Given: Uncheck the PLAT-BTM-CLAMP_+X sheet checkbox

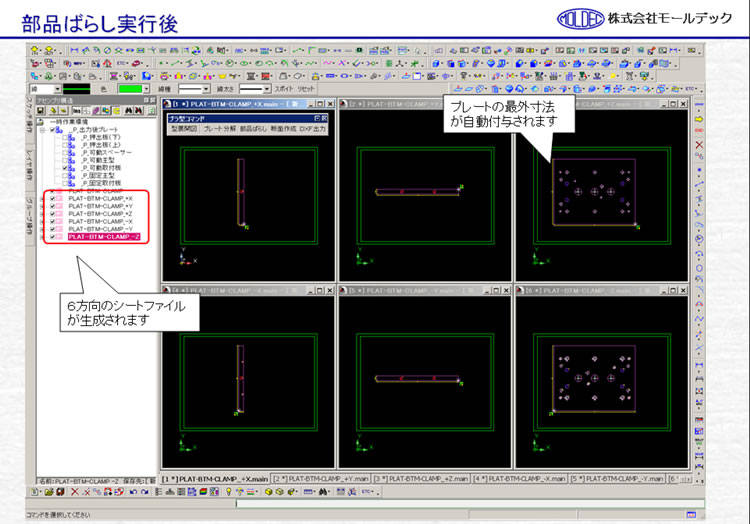Looking at the screenshot, I should point(53,199).
